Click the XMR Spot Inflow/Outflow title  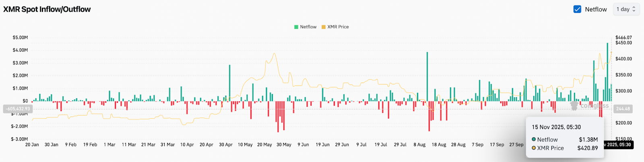(x=47, y=9)
